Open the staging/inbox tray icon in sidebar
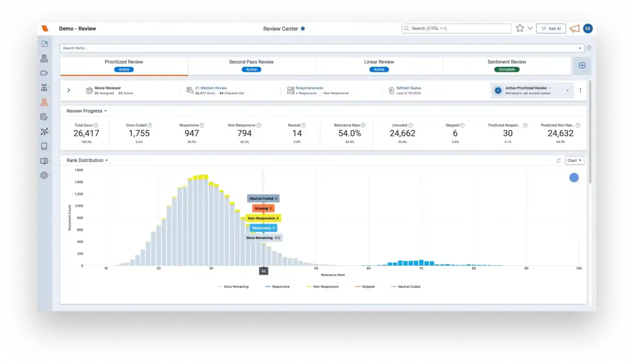Image resolution: width=634 pixels, height=364 pixels. (44, 58)
